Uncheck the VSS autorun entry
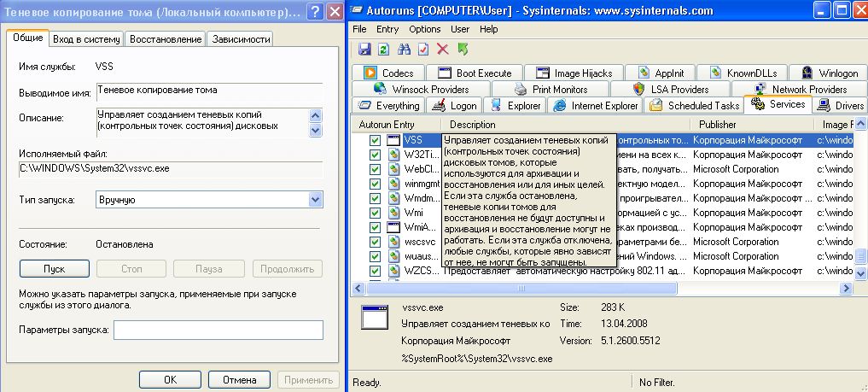Image resolution: width=868 pixels, height=392 pixels. (375, 140)
